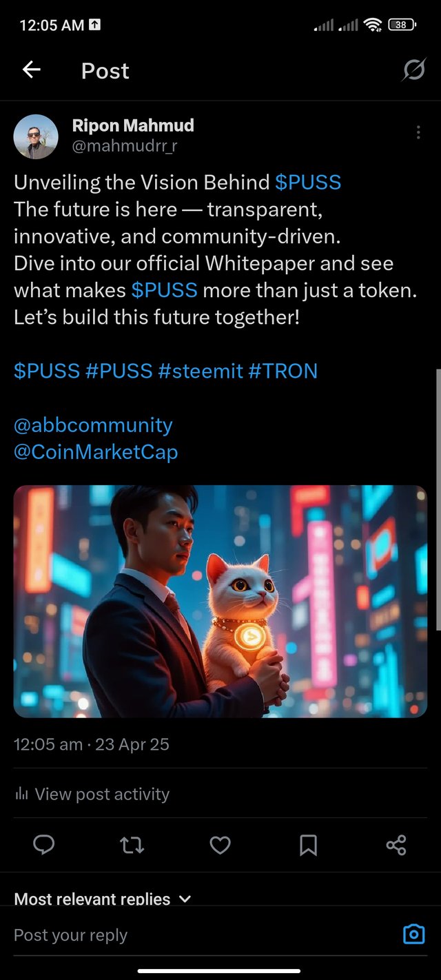The height and width of the screenshot is (980, 441).
Task: Tap the Ripon Mahmud display name
Action: pyautogui.click(x=133, y=125)
